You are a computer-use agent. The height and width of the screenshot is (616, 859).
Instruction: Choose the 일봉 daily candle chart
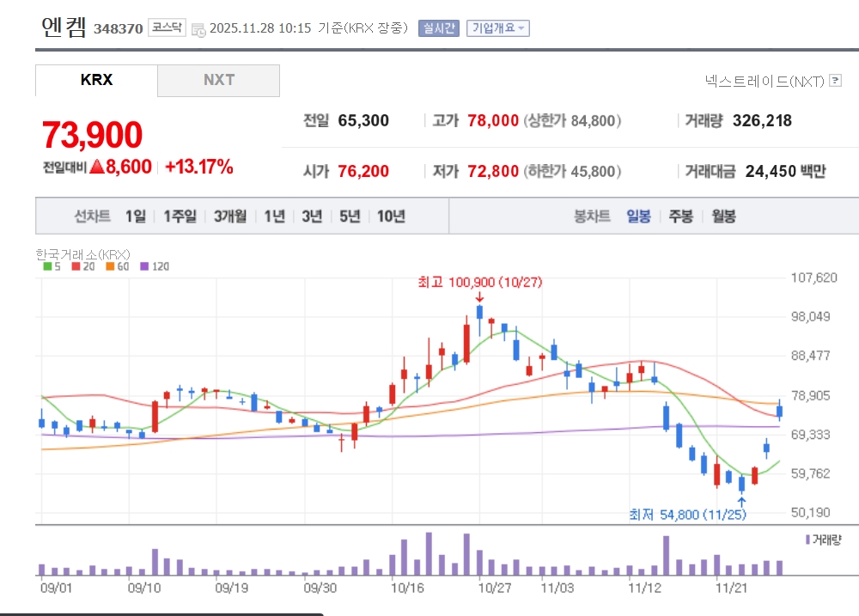(639, 216)
